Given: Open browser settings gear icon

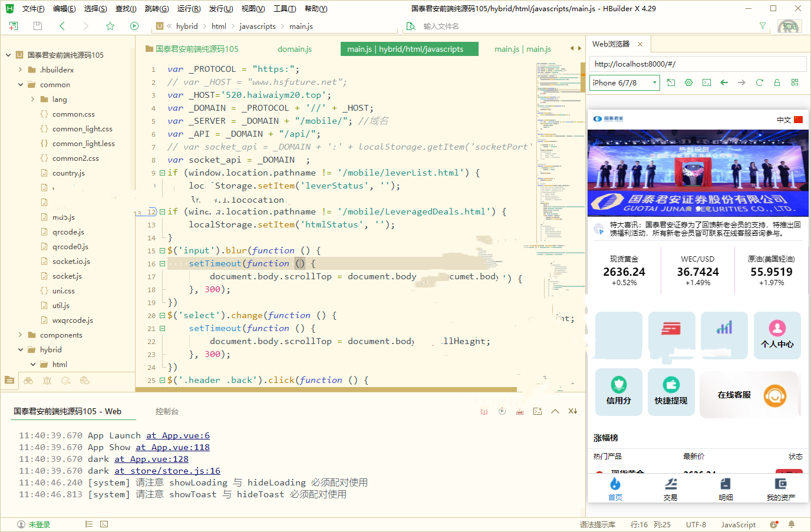Looking at the screenshot, I should (688, 82).
